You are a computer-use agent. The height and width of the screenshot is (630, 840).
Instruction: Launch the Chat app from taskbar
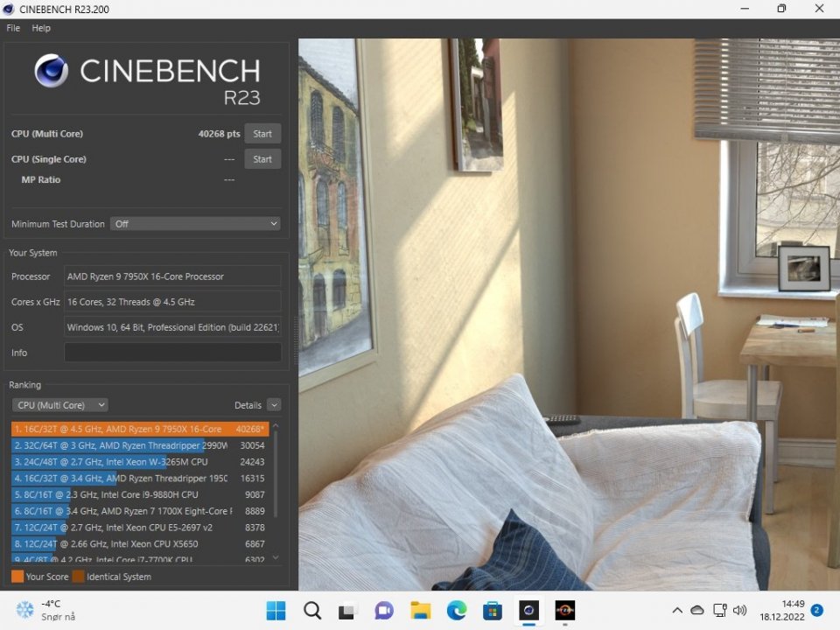pos(383,610)
